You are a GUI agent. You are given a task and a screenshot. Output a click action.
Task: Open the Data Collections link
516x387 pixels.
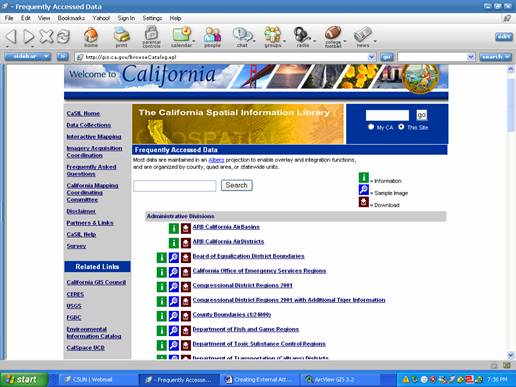[x=89, y=125]
